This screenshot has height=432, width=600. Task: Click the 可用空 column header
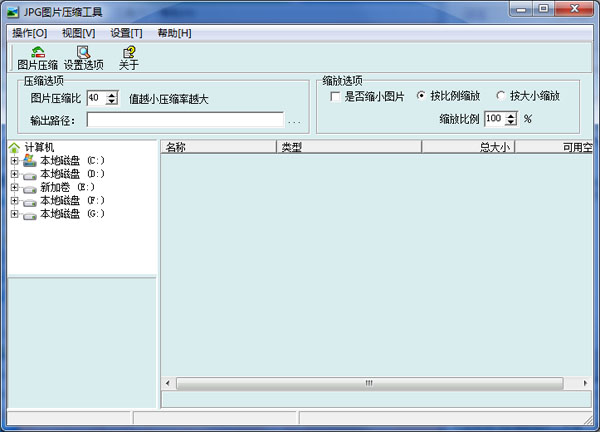click(554, 147)
